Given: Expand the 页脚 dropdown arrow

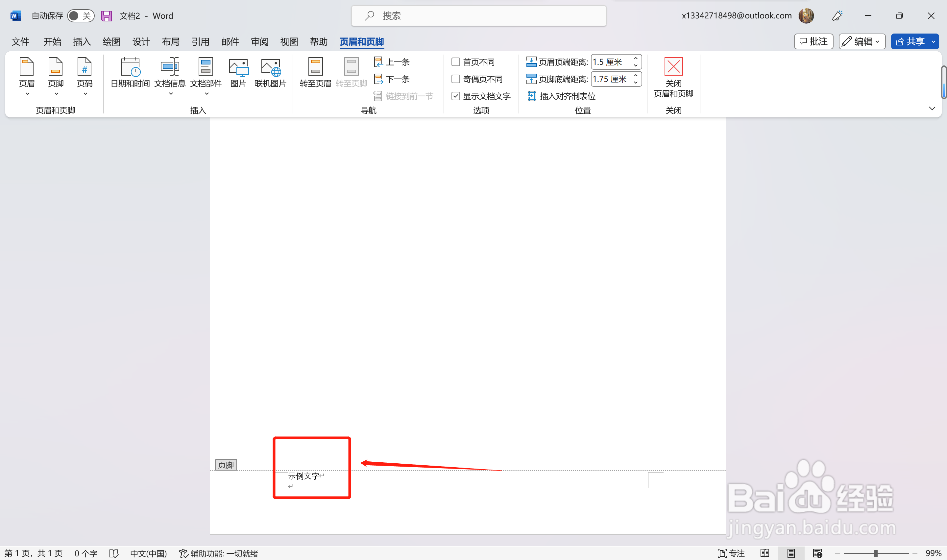Looking at the screenshot, I should tap(56, 94).
